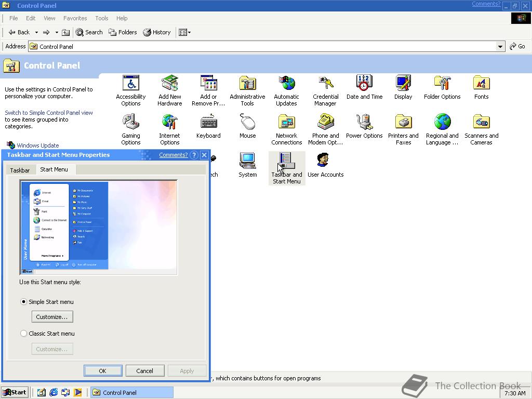532x399 pixels.
Task: Expand the Address bar dropdown
Action: [x=500, y=46]
